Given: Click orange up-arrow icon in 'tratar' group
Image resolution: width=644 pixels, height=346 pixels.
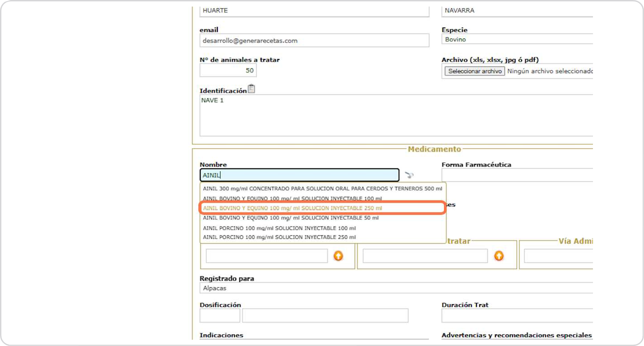Looking at the screenshot, I should (x=499, y=256).
